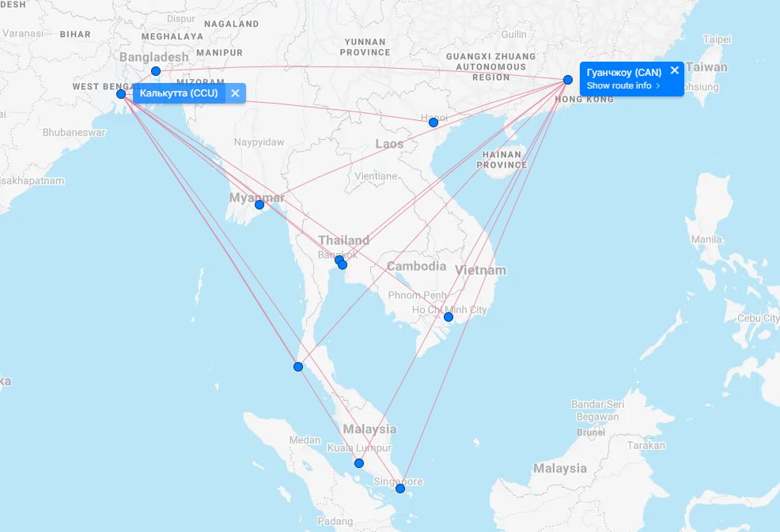
Task: Open Show route info link
Action: [623, 85]
